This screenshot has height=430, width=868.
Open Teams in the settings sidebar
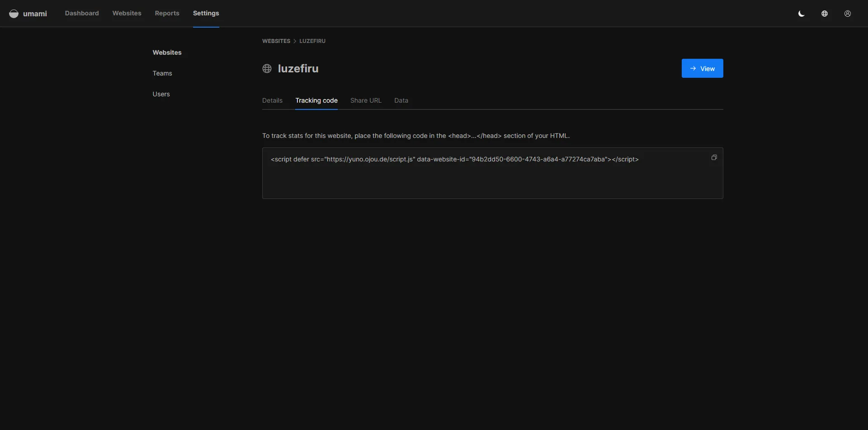point(162,73)
